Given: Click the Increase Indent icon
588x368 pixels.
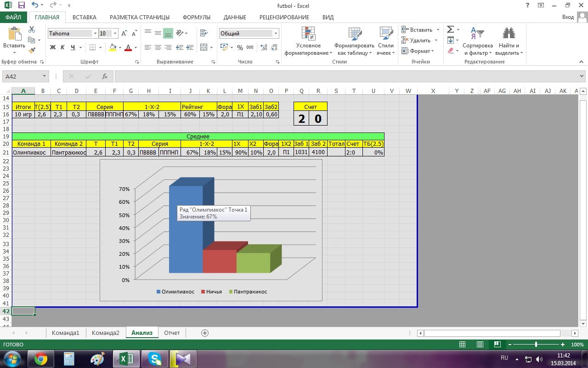Looking at the screenshot, I should point(190,47).
